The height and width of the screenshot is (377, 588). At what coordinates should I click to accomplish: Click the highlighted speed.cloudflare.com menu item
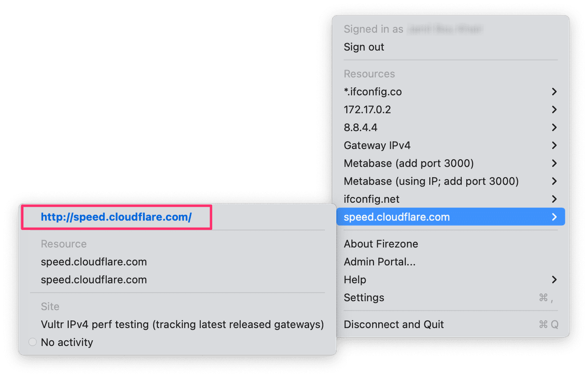pos(397,217)
